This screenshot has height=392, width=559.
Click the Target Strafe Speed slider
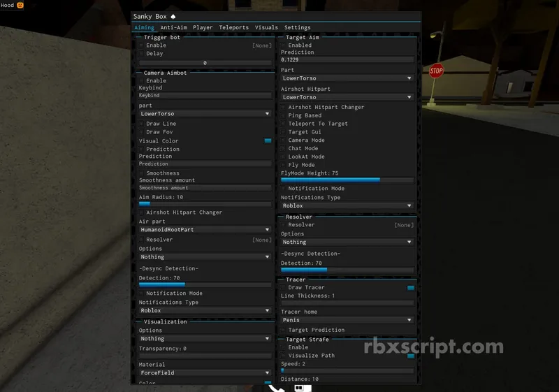click(x=347, y=371)
